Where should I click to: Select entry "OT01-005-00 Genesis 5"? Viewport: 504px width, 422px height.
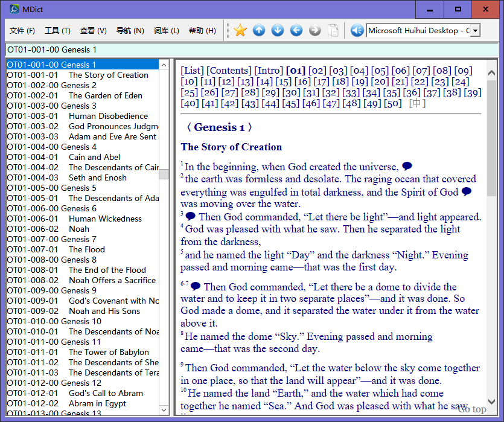pyautogui.click(x=83, y=188)
